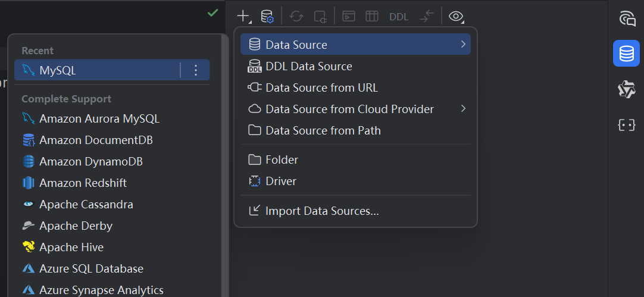Select Apache Derby

click(x=112, y=226)
